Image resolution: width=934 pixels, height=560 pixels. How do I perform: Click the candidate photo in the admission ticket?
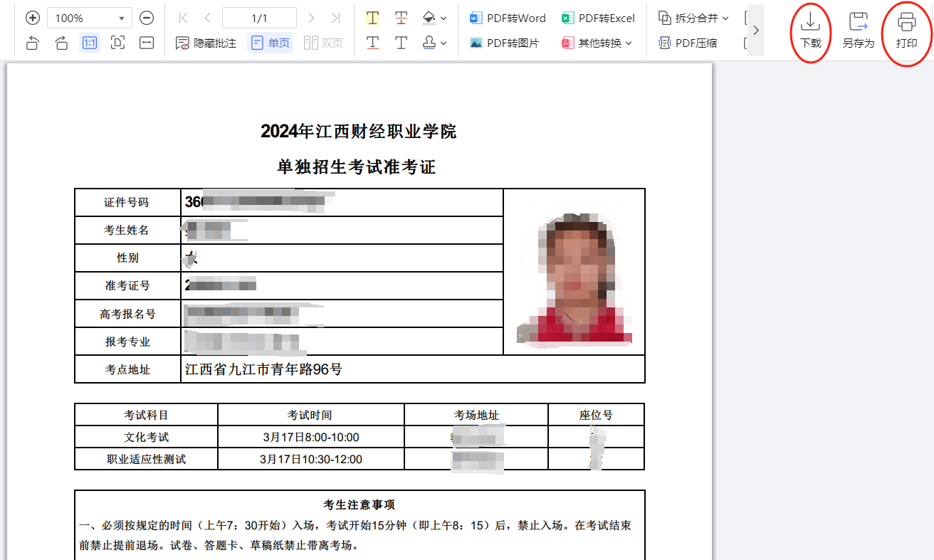tap(574, 279)
